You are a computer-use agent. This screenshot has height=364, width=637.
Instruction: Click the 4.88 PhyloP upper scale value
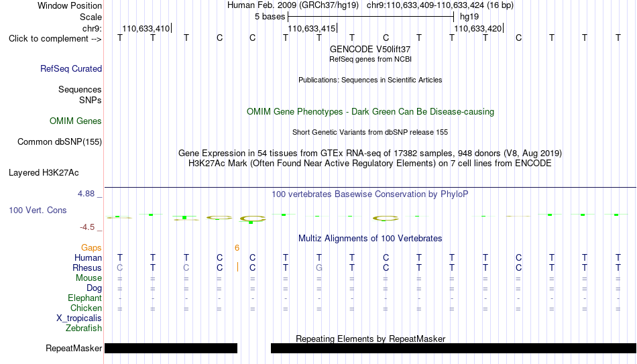[x=86, y=194]
